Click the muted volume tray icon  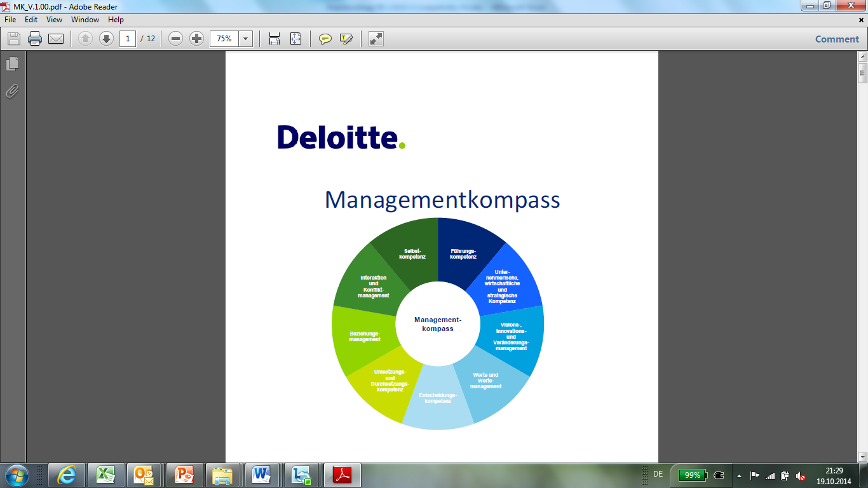(x=801, y=475)
